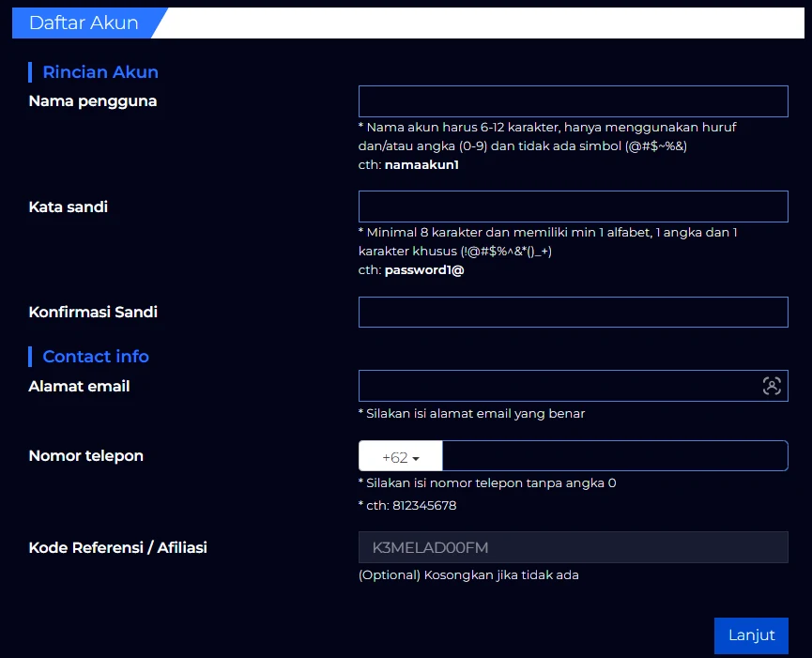Click the Alamat email text field
The width and height of the screenshot is (812, 658).
click(559, 386)
